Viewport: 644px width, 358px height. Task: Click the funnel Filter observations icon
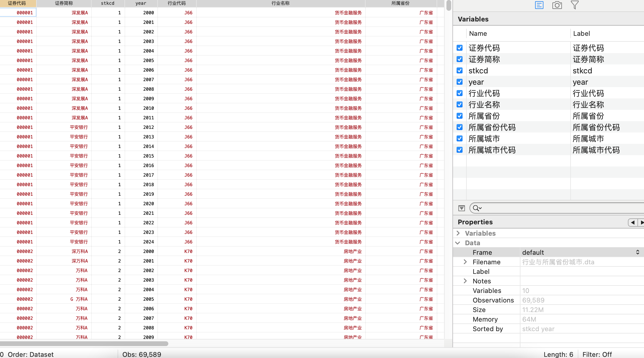coord(574,5)
